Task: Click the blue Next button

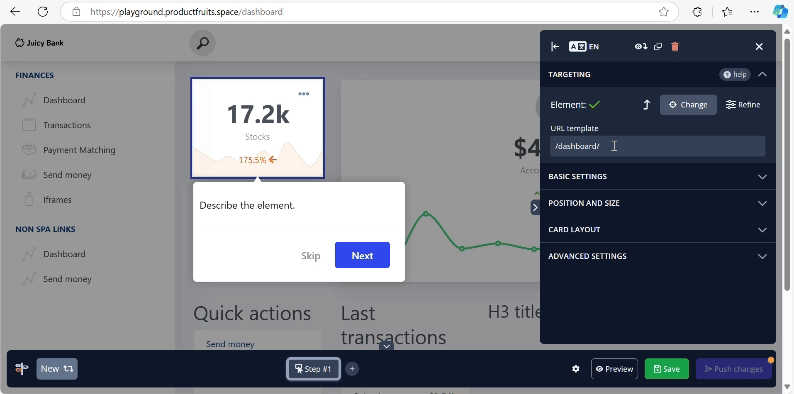Action: pyautogui.click(x=362, y=255)
